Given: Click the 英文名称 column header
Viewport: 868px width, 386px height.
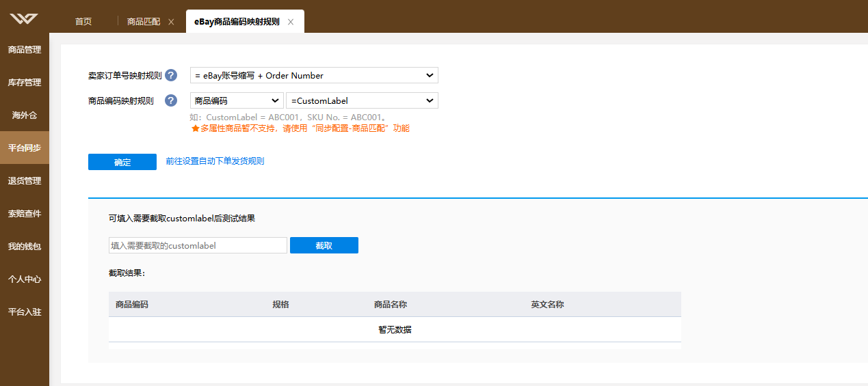Looking at the screenshot, I should point(547,304).
